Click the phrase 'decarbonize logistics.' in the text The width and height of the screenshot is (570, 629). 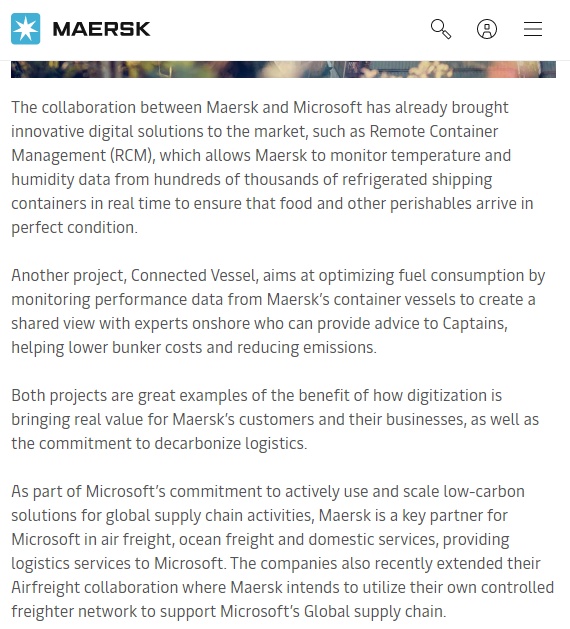tap(231, 444)
